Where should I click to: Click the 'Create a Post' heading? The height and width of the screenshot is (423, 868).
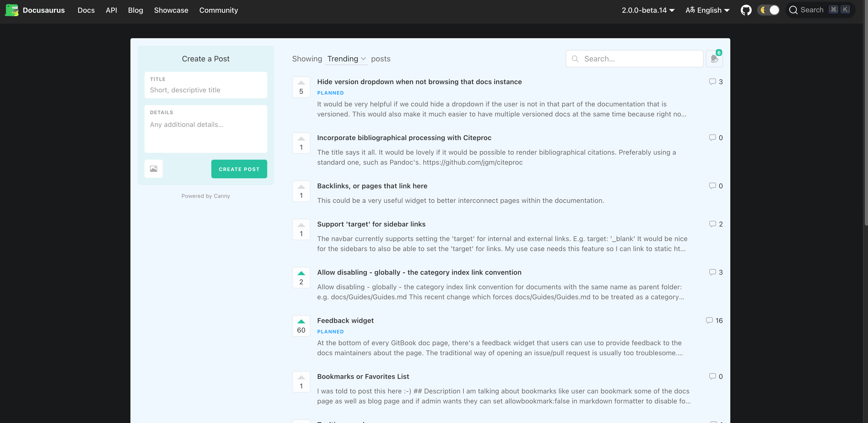pos(206,59)
